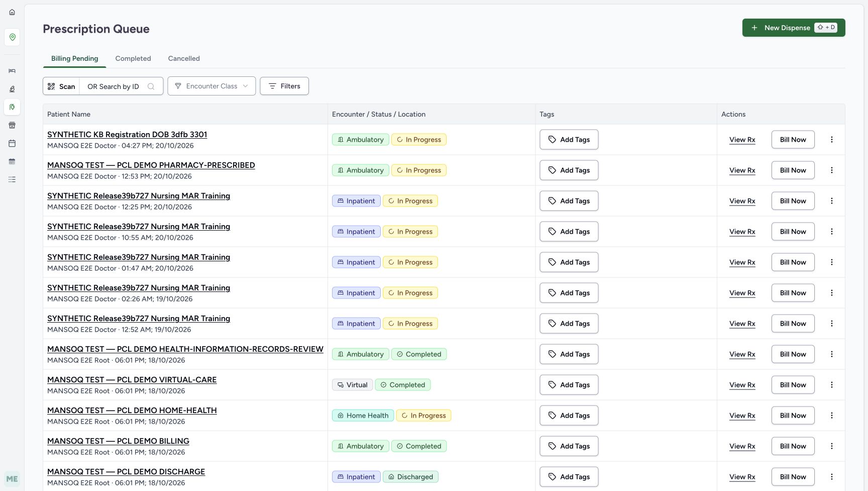Image resolution: width=868 pixels, height=491 pixels.
Task: Open the store icon in sidebar
Action: click(12, 125)
